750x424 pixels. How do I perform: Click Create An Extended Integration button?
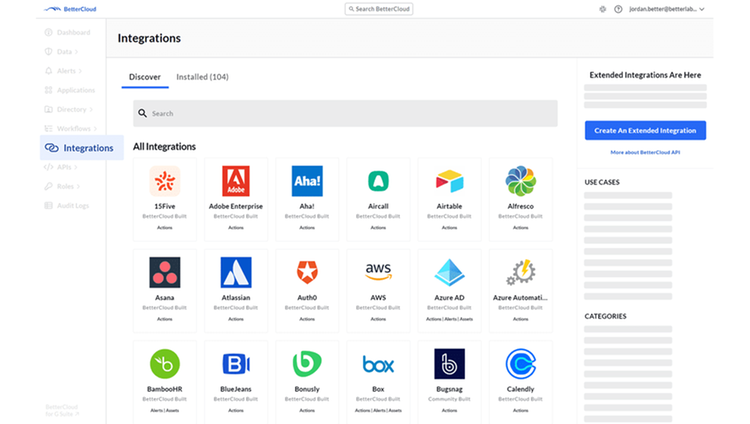click(645, 130)
